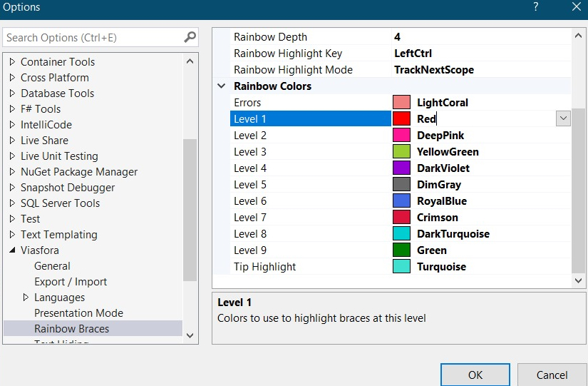
Task: Select the Presentation Mode page
Action: pos(78,313)
